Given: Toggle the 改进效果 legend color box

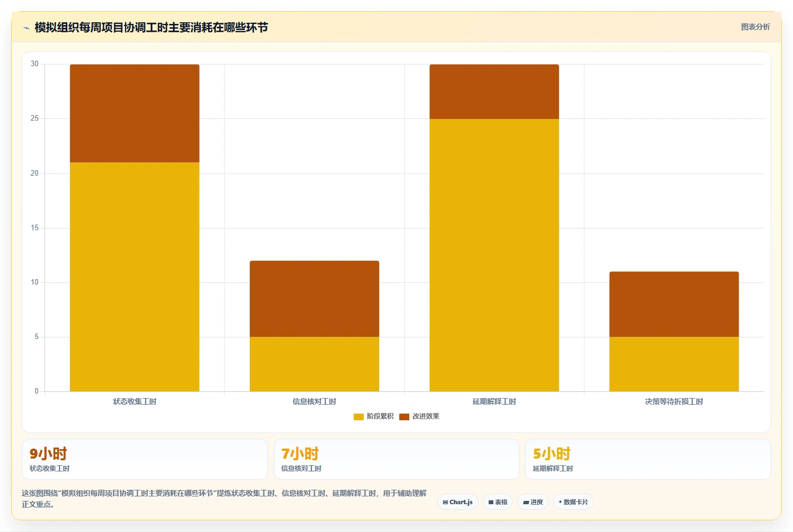Looking at the screenshot, I should (x=404, y=416).
